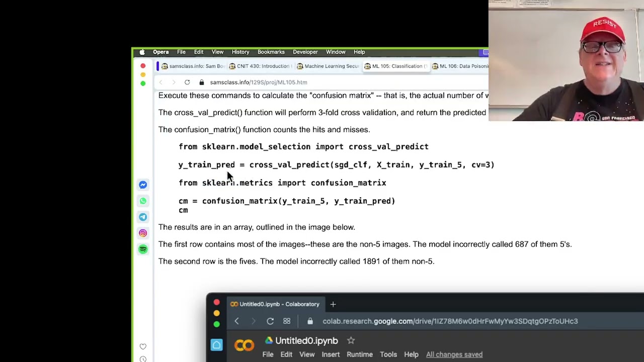Click the cm = confusion_matrix code line
The image size is (644, 362).
[x=287, y=201]
